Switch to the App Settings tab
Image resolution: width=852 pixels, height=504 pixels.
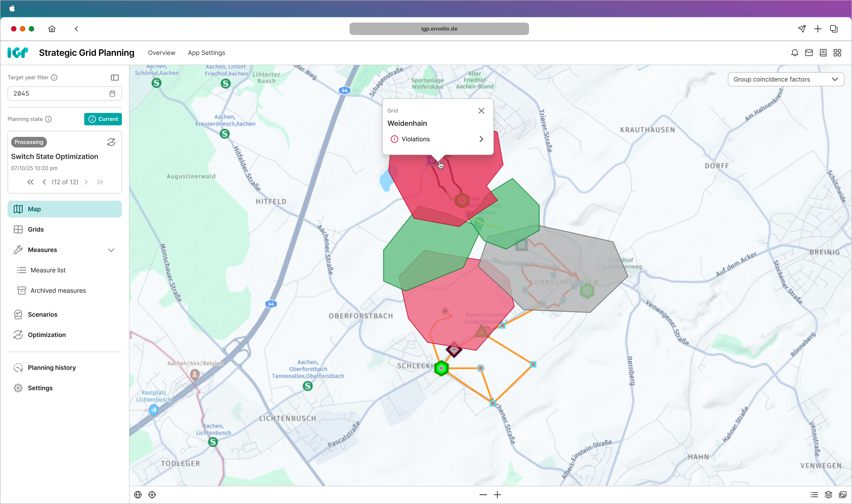pyautogui.click(x=206, y=53)
